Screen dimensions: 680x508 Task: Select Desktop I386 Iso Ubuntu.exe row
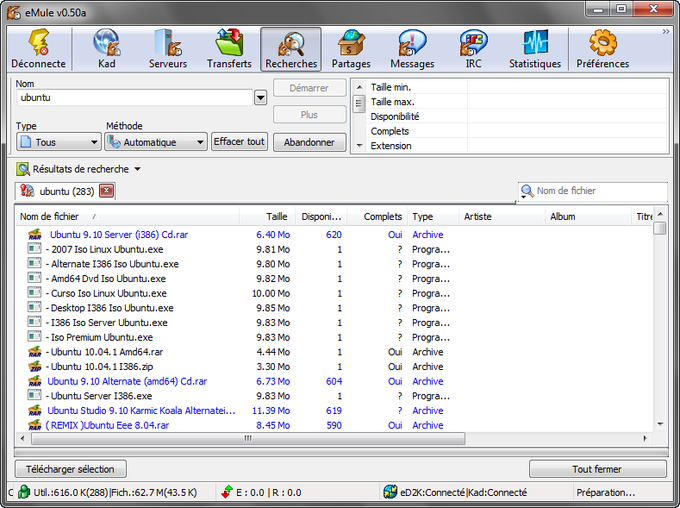tap(334, 308)
